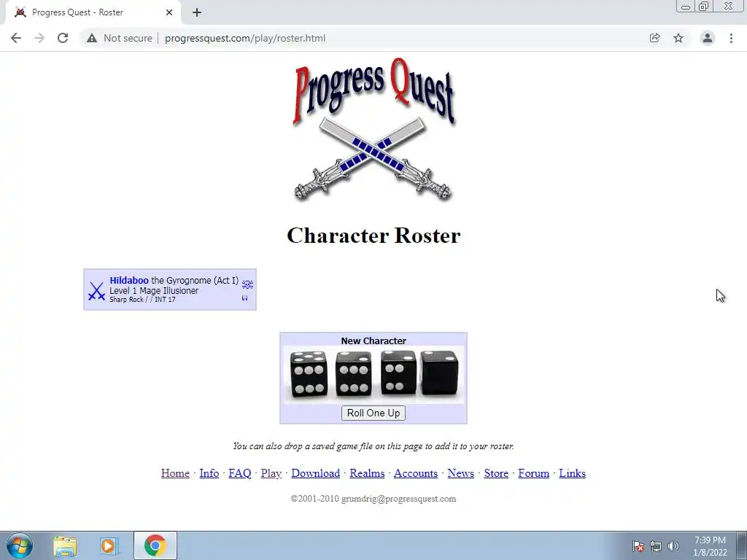
Task: Delete Hildaboo with the skull icon
Action: [x=247, y=284]
